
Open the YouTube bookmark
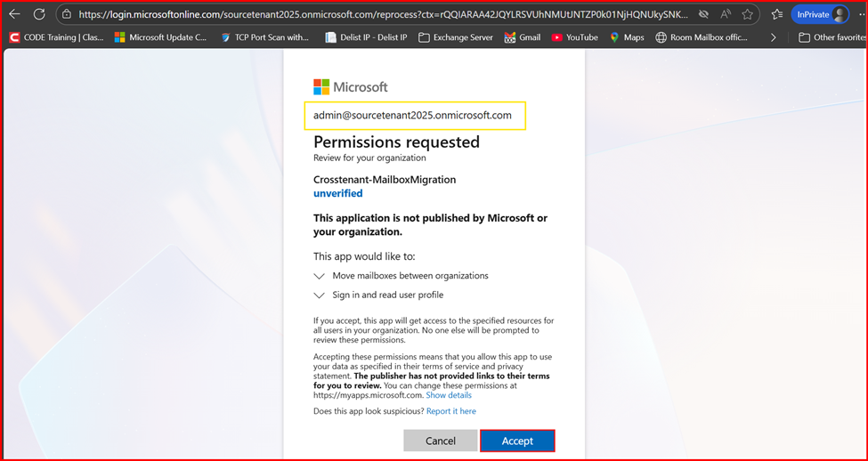pos(574,37)
